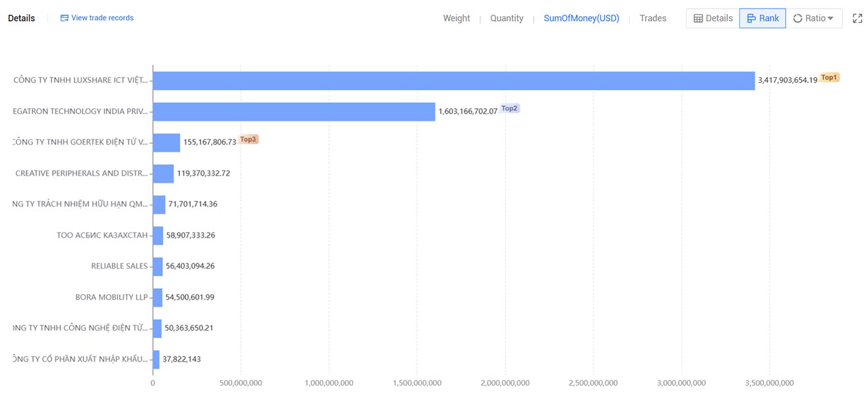Click the 3,000,000,000 axis label
868x396 pixels.
(x=681, y=383)
